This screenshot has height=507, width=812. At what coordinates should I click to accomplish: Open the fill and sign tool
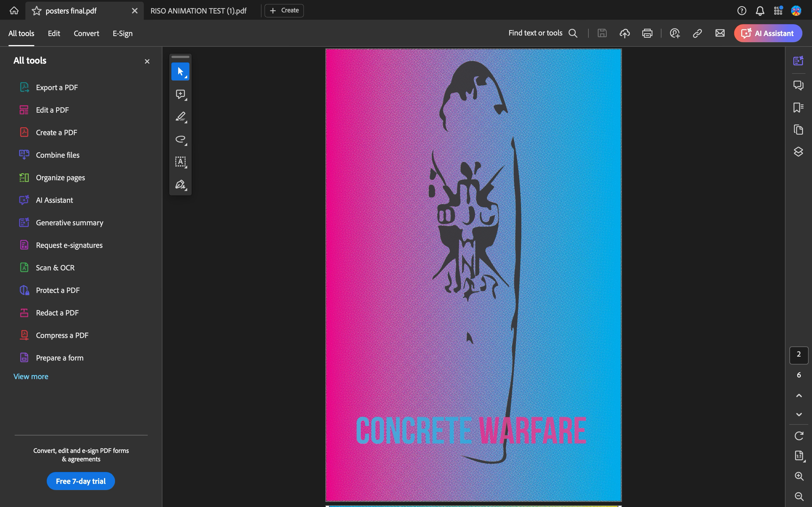point(180,184)
